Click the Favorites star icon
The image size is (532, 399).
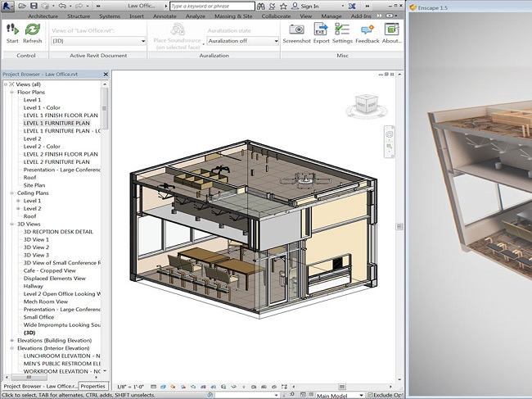[283, 6]
